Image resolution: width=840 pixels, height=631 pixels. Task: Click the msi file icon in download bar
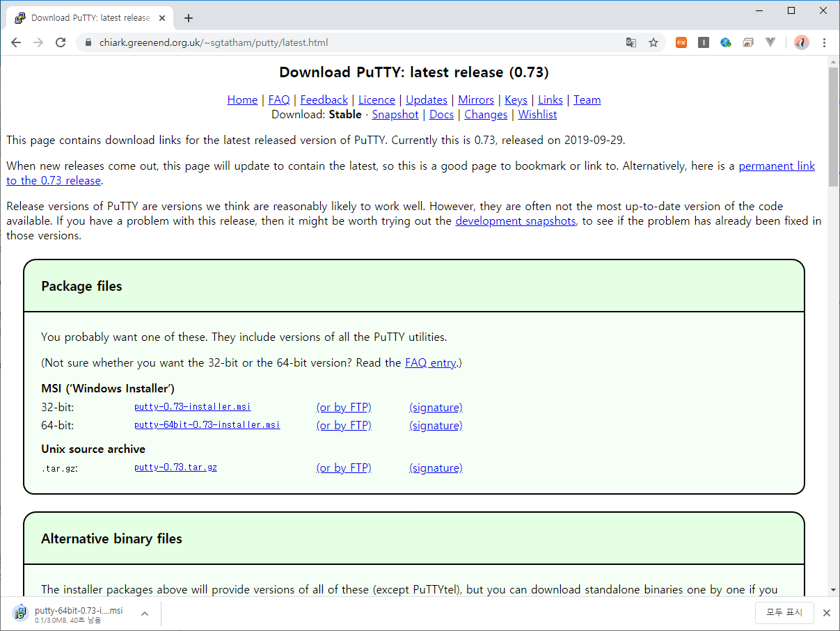20,613
